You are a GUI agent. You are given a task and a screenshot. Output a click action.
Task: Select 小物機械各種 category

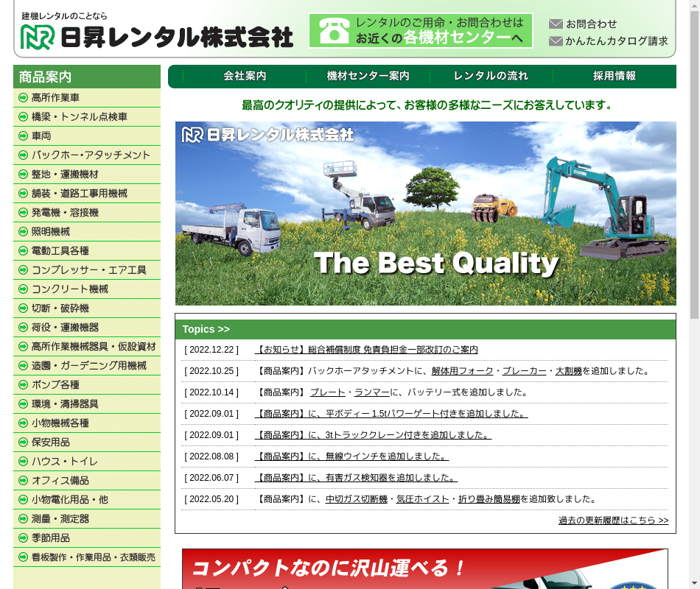(x=87, y=423)
